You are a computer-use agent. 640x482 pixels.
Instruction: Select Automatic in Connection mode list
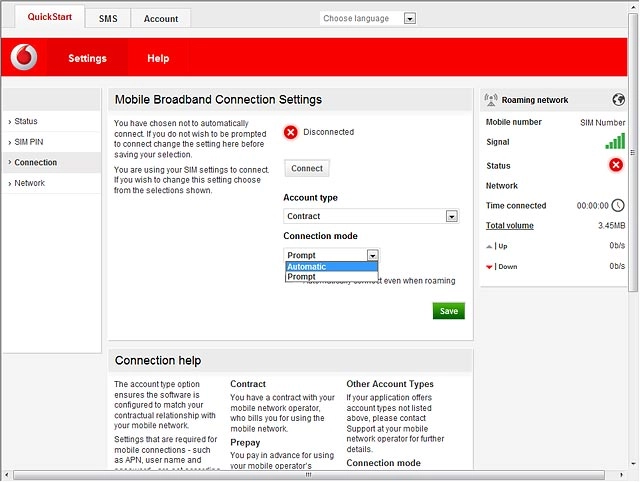331,267
